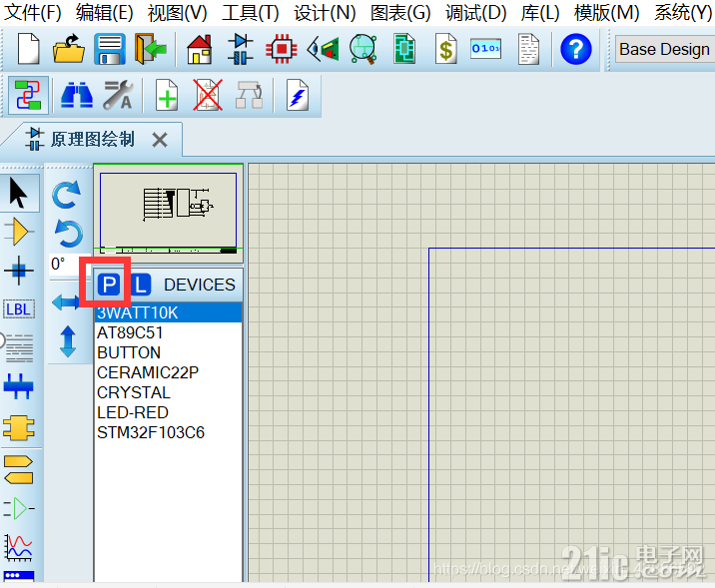Viewport: 715px width, 588px height.
Task: Open Property Assignment Tool wrench icon
Action: click(x=118, y=95)
